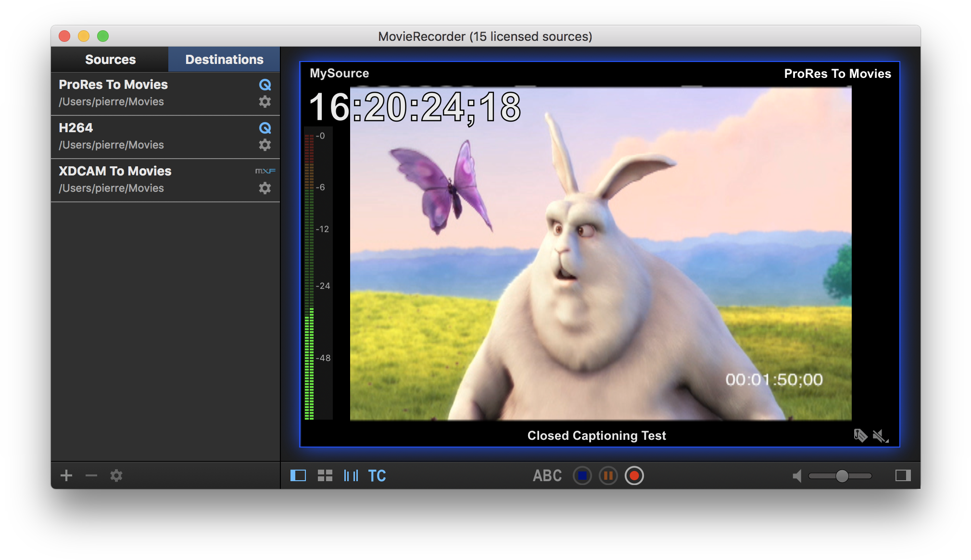Click the muted speaker icon in viewer
971x560 pixels.
880,436
